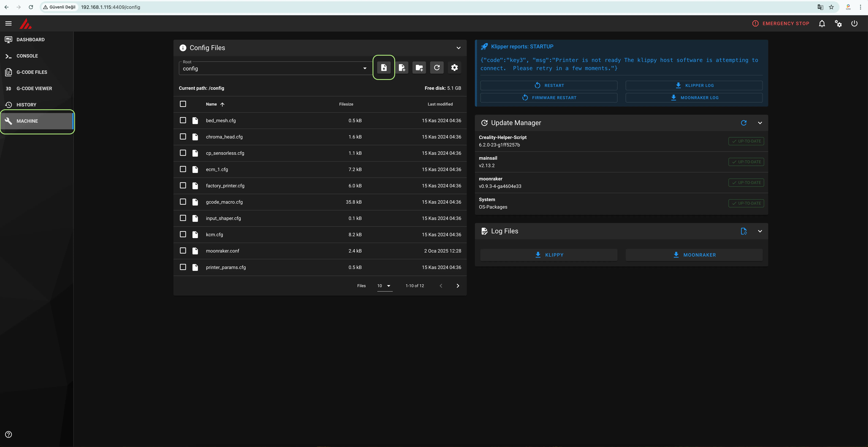This screenshot has width=868, height=447.
Task: Open the notifications bell
Action: pos(822,24)
